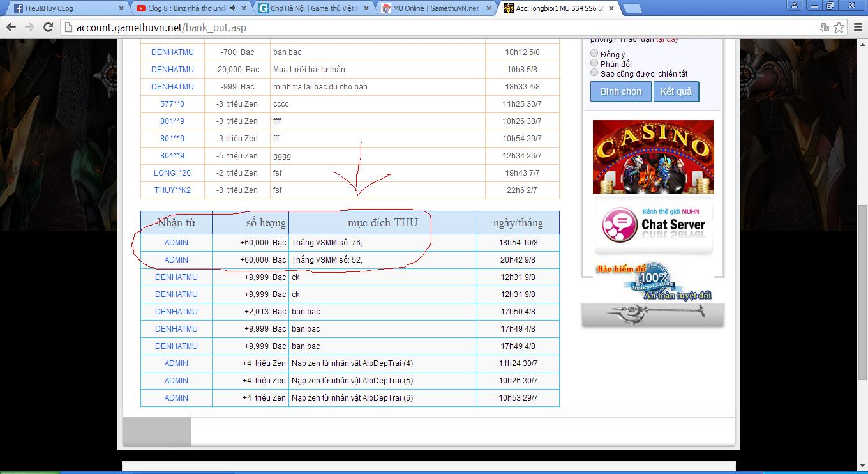Click DENHATMU link in the -700 Bạc row
868x474 pixels.
[172, 52]
